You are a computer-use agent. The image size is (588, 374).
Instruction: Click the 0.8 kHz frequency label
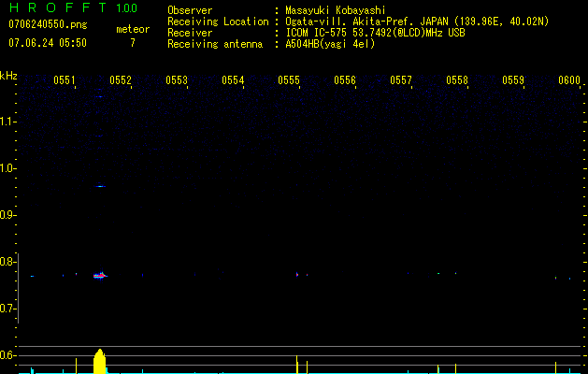click(7, 262)
